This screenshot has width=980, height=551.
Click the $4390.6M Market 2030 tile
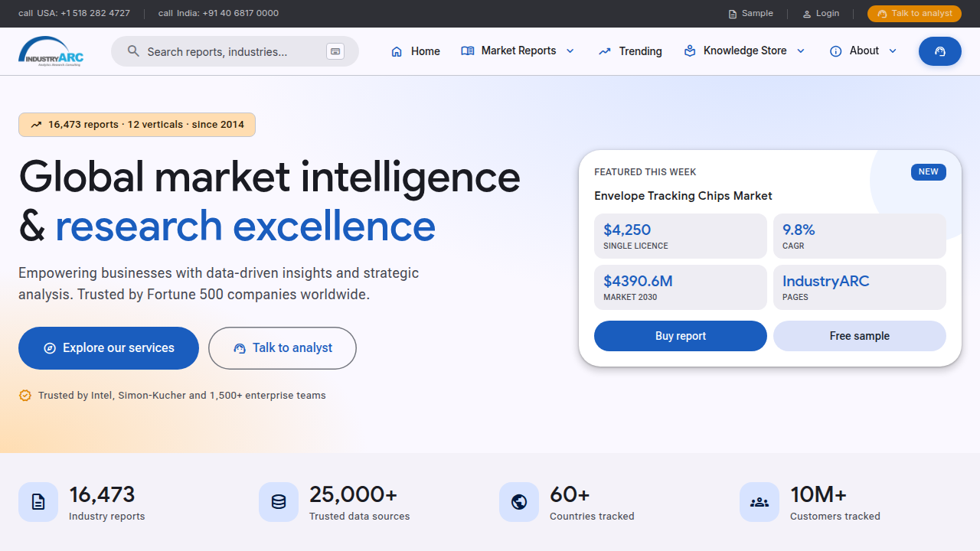click(681, 287)
